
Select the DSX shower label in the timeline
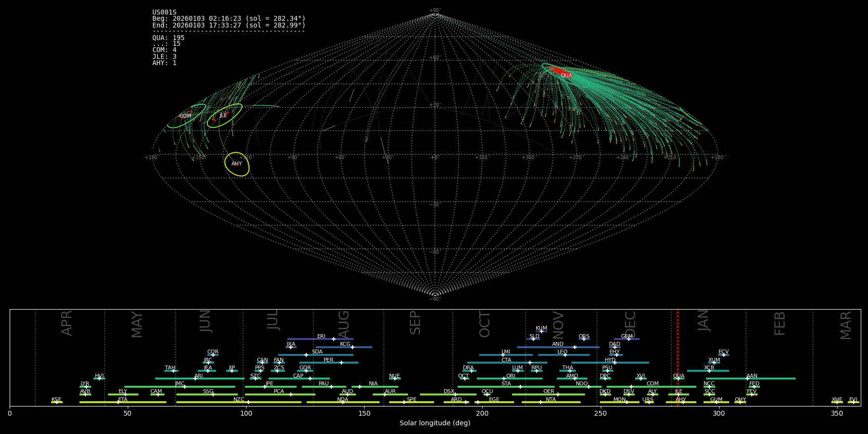tap(449, 392)
